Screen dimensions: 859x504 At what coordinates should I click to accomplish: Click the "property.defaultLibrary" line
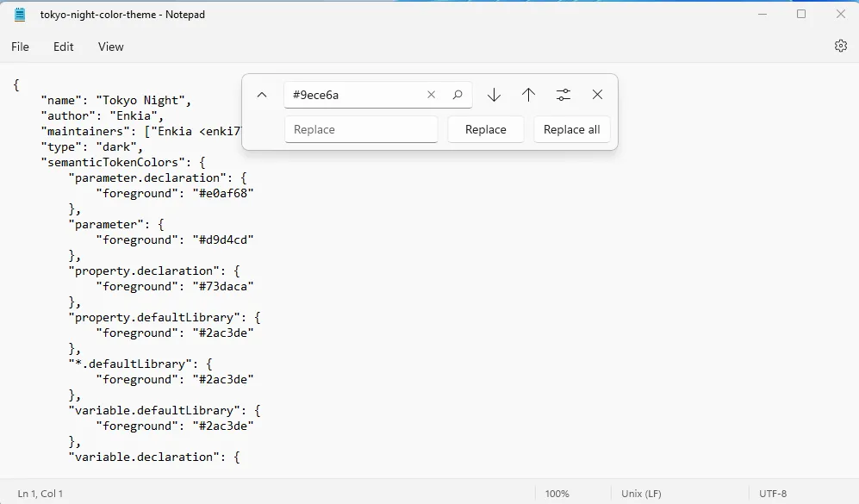pyautogui.click(x=165, y=317)
